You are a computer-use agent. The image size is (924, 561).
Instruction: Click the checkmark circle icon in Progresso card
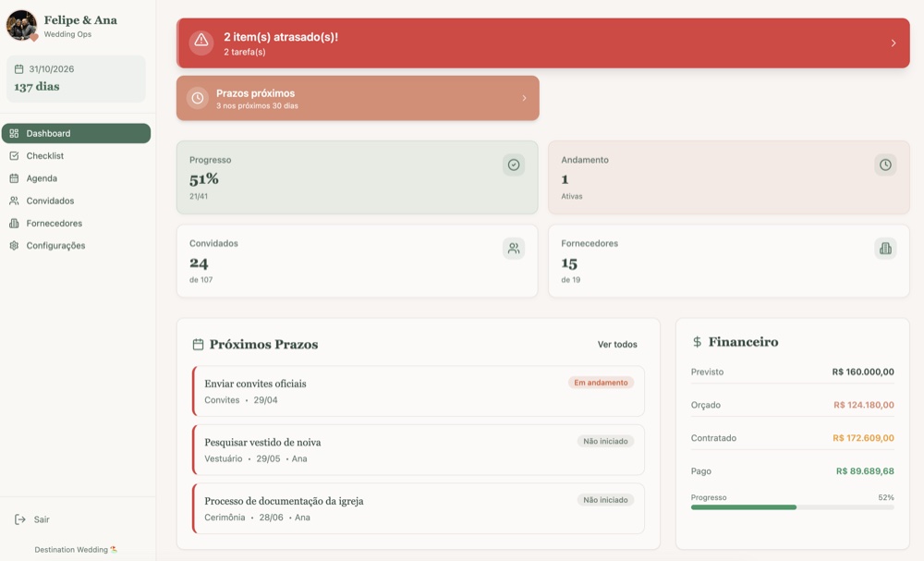point(514,165)
